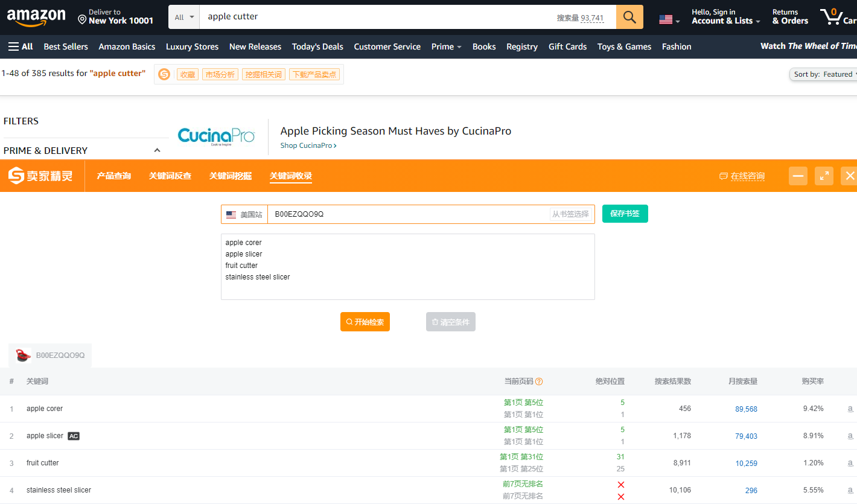Open the All departments search dropdown
857x504 pixels.
coord(184,17)
